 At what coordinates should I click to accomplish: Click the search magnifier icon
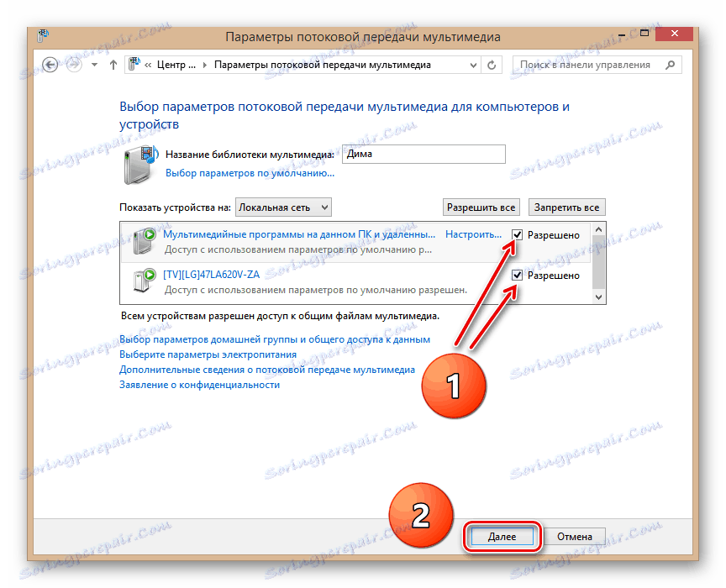coord(668,64)
